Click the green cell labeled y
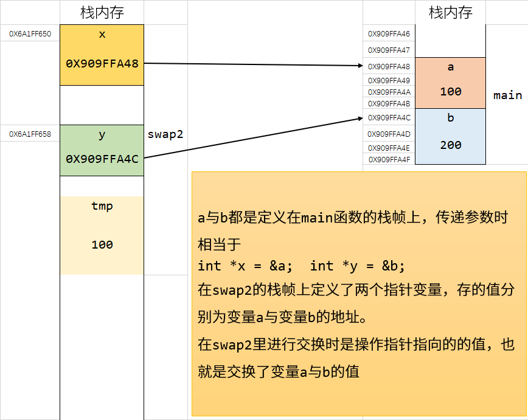Image resolution: width=528 pixels, height=420 pixels. pos(102,135)
